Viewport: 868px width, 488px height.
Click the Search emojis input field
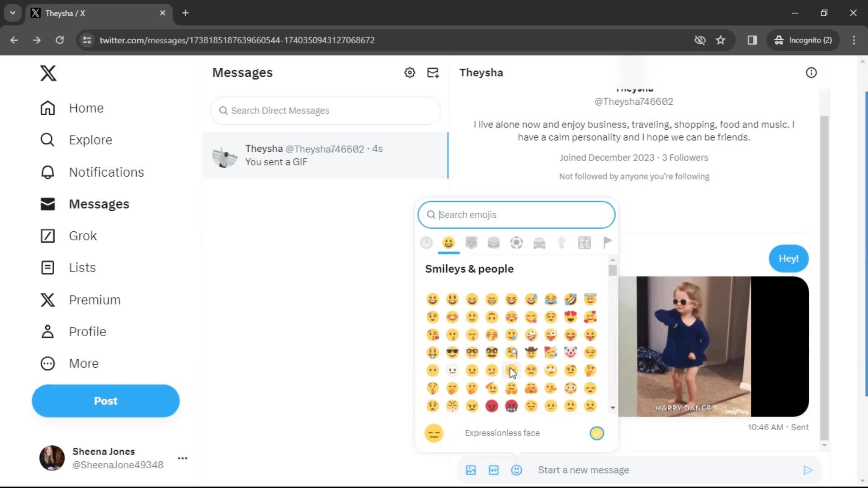(x=516, y=215)
